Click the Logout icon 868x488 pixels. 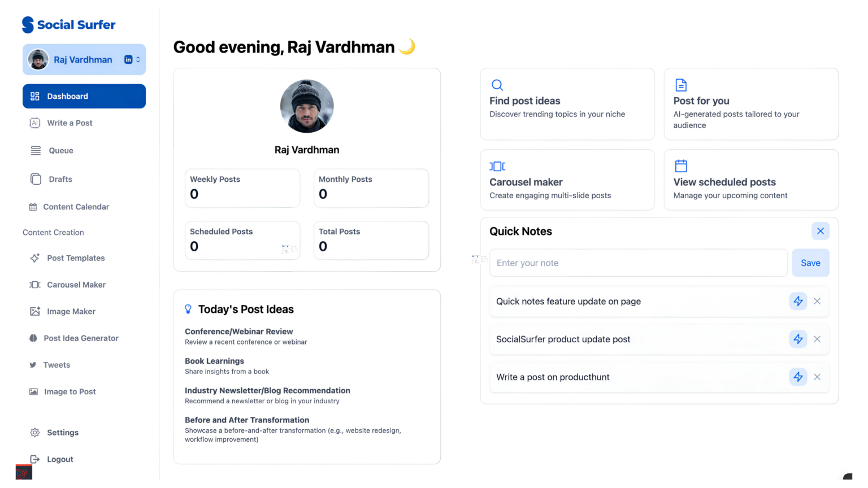click(x=35, y=459)
